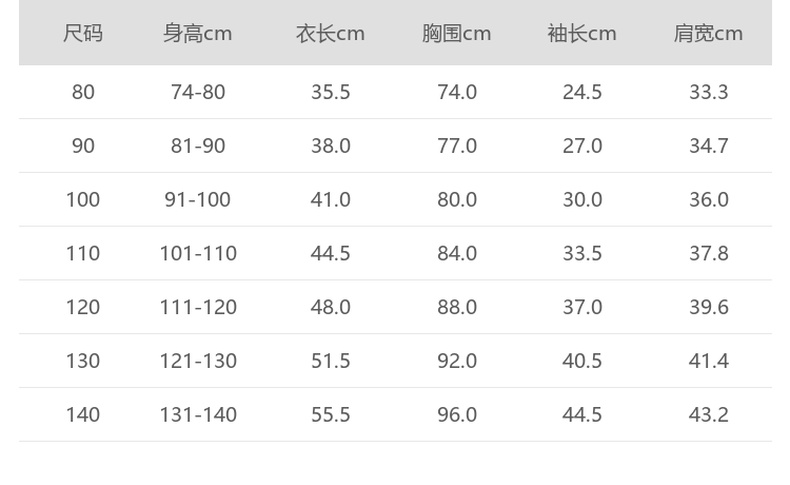Click the 袖长cm column header
The height and width of the screenshot is (485, 790).
pos(582,33)
